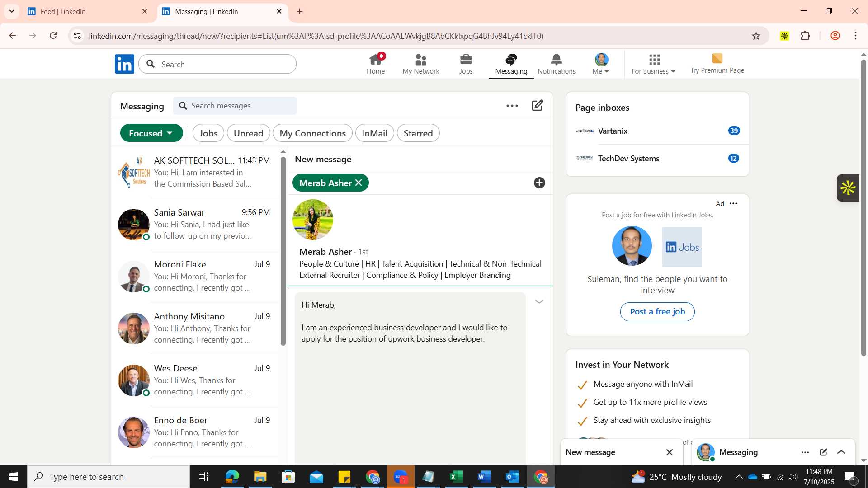Click into the Search messages field

[235, 106]
